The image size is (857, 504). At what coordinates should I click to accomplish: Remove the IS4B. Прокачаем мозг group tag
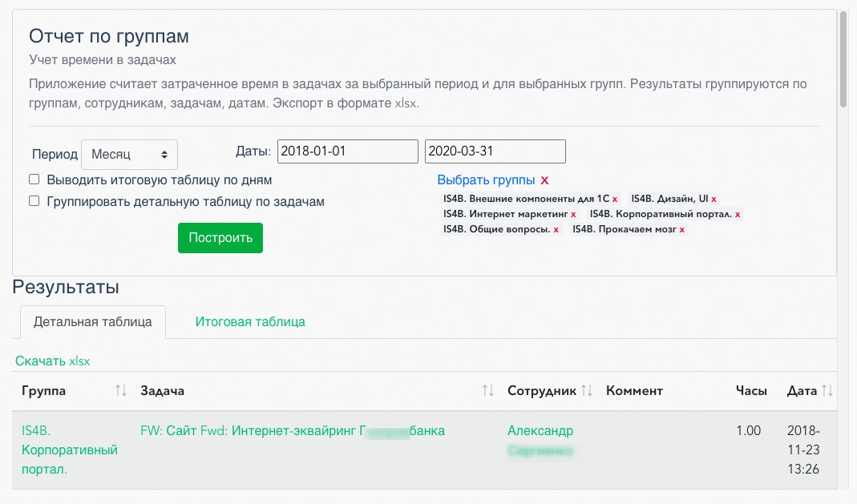pyautogui.click(x=682, y=230)
